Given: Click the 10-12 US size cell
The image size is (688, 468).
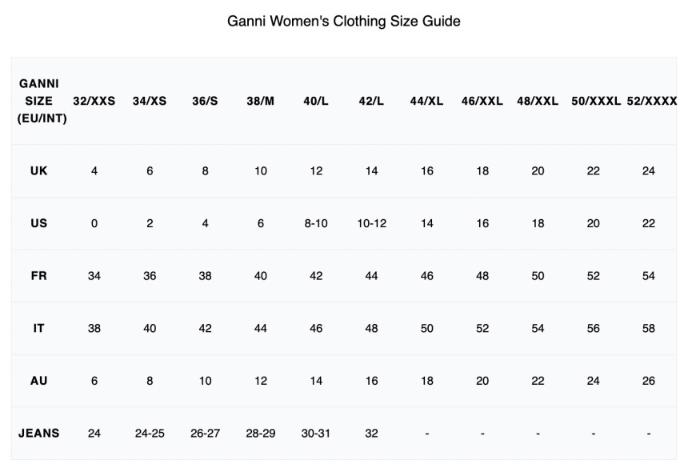Looking at the screenshot, I should [371, 223].
